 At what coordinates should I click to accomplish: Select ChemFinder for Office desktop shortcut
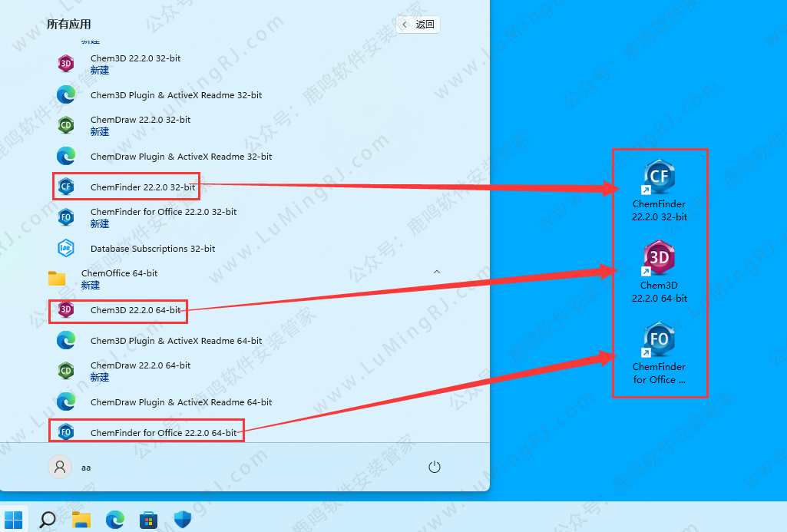[x=659, y=353]
